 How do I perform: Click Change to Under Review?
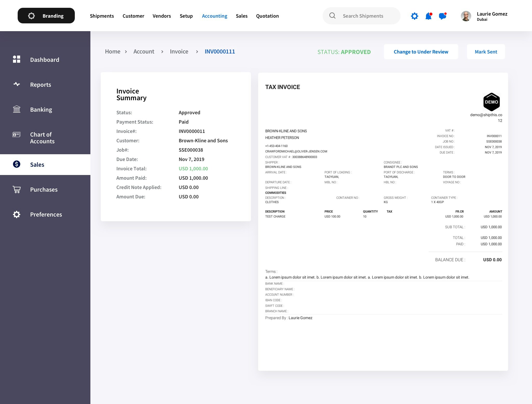[x=421, y=52]
